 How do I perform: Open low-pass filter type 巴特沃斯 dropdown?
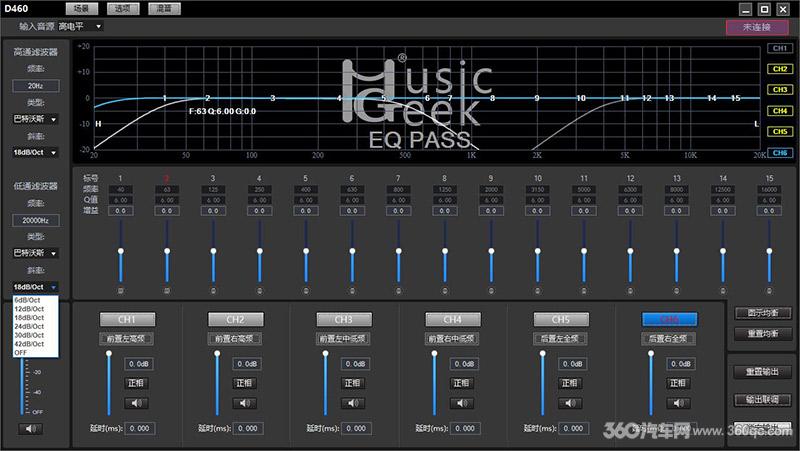coord(35,253)
